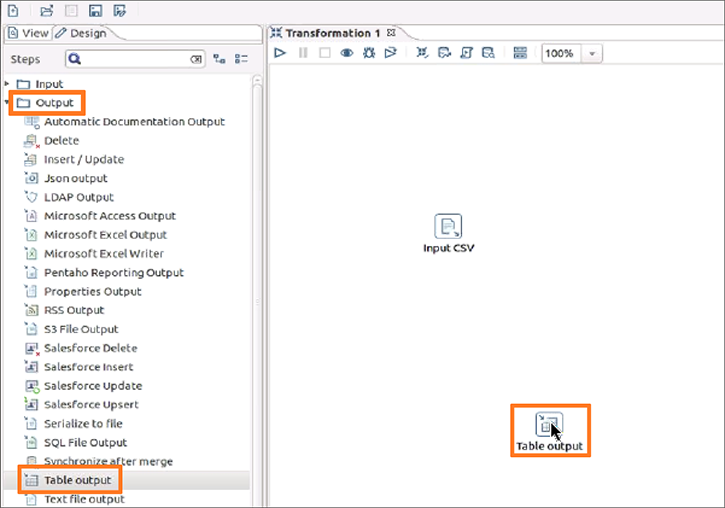This screenshot has width=725, height=508.
Task: Select Salesforce Insert step
Action: click(x=79, y=367)
